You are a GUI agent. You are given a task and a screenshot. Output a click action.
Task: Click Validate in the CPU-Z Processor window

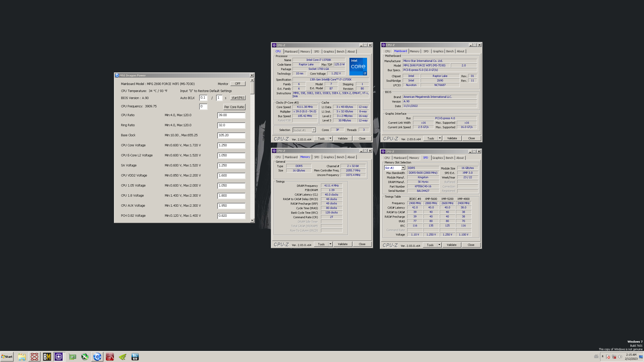coord(343,139)
